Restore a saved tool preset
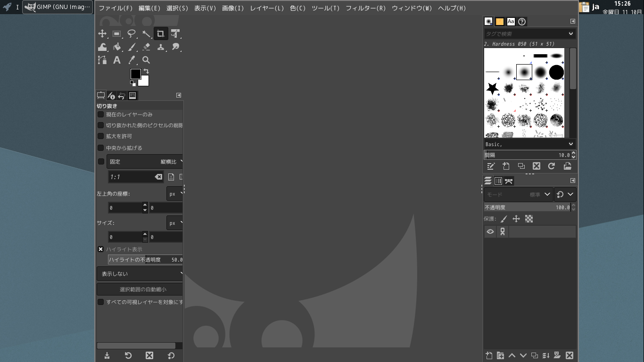 [128, 355]
